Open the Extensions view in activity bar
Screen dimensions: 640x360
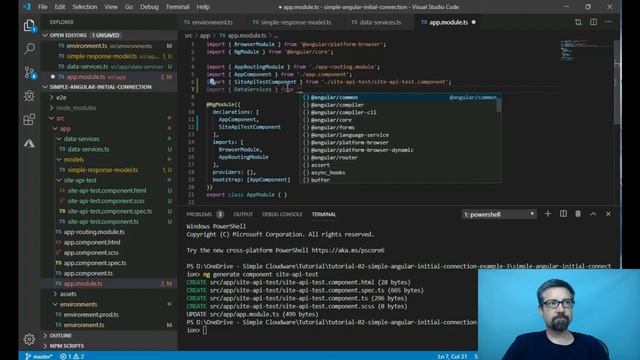coord(29,120)
